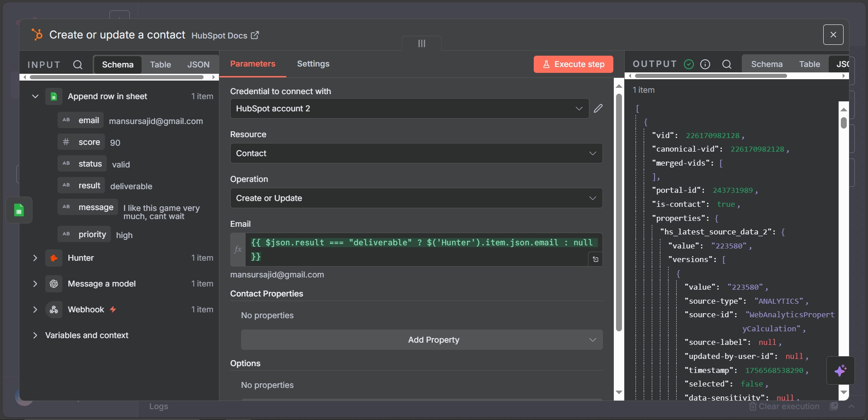Image resolution: width=868 pixels, height=420 pixels.
Task: Expand Variables and context section
Action: [x=35, y=335]
